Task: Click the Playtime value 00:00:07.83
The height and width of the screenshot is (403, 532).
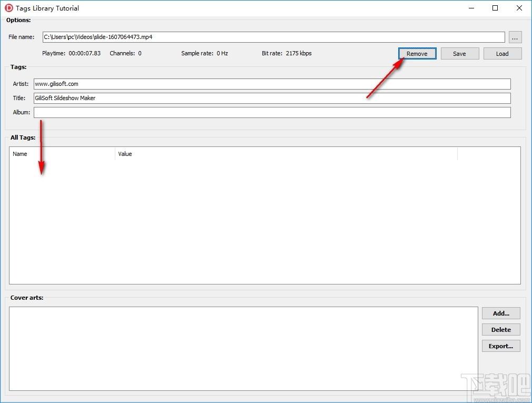Action: pyautogui.click(x=84, y=53)
